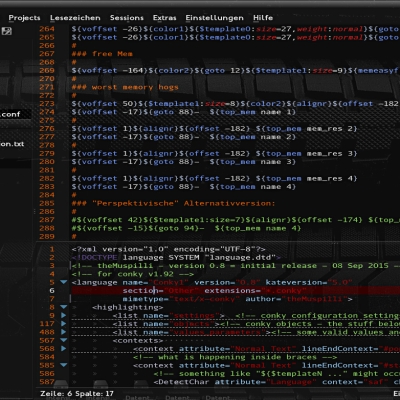Click the '### worst memory hogs' comment line

[x=125, y=87]
